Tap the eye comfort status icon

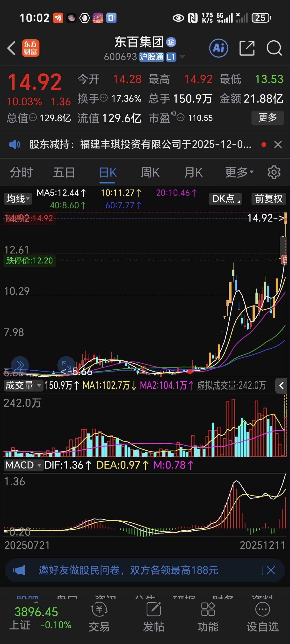pyautogui.click(x=178, y=18)
